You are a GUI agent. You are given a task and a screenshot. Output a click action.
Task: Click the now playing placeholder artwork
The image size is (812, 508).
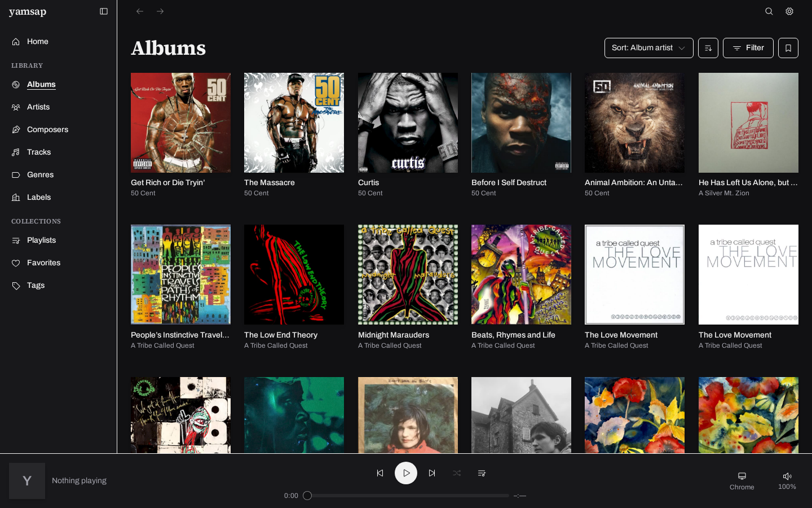point(27,481)
